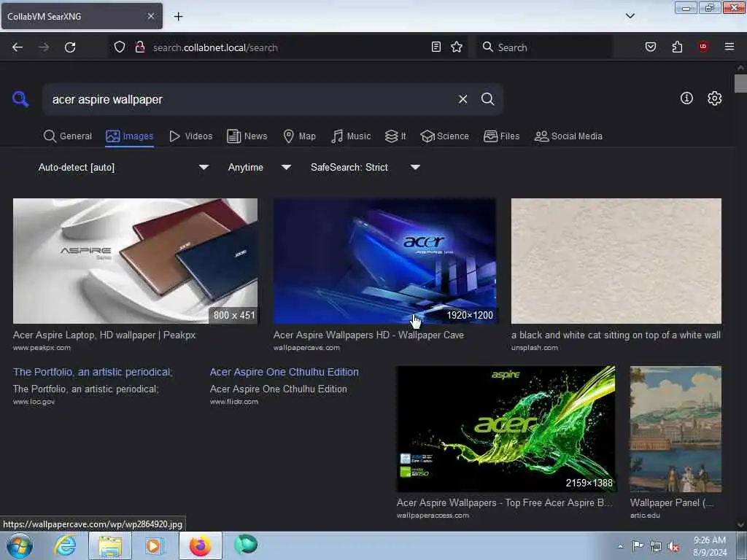The height and width of the screenshot is (560, 747).
Task: Switch to the General category tab
Action: pyautogui.click(x=68, y=136)
